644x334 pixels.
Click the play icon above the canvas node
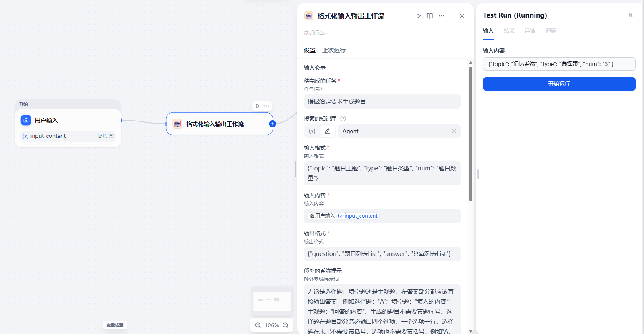[258, 106]
